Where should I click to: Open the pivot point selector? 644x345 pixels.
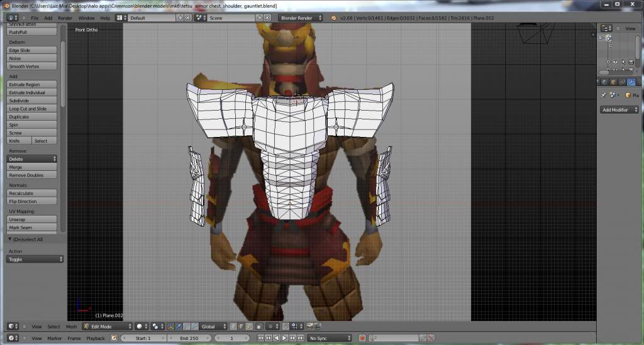[157, 327]
